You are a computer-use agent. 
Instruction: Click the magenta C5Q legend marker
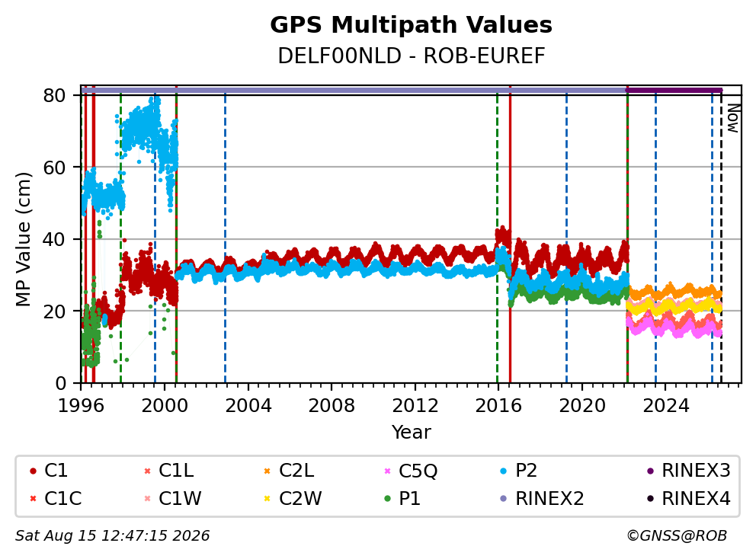pyautogui.click(x=387, y=471)
